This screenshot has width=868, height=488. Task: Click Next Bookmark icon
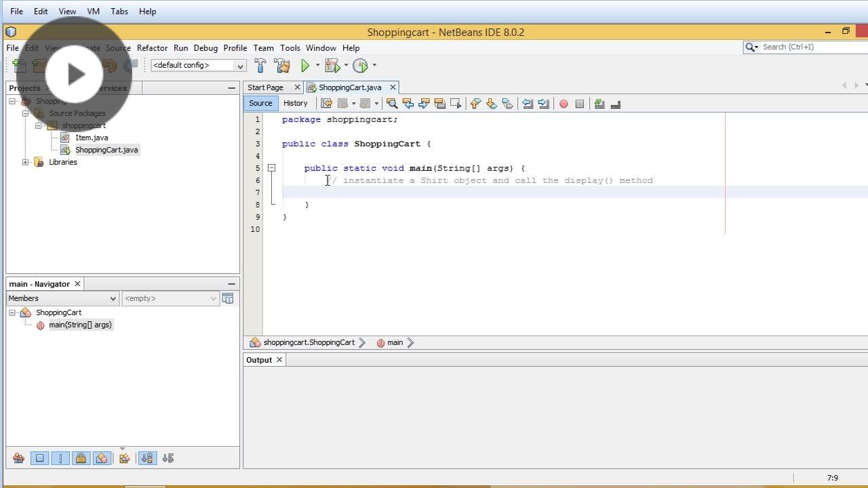click(492, 104)
